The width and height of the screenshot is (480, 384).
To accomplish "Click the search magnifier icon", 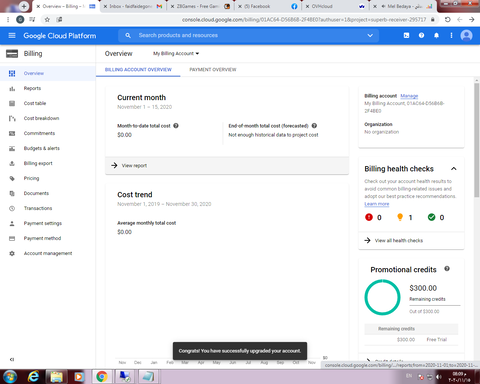I will click(x=128, y=35).
